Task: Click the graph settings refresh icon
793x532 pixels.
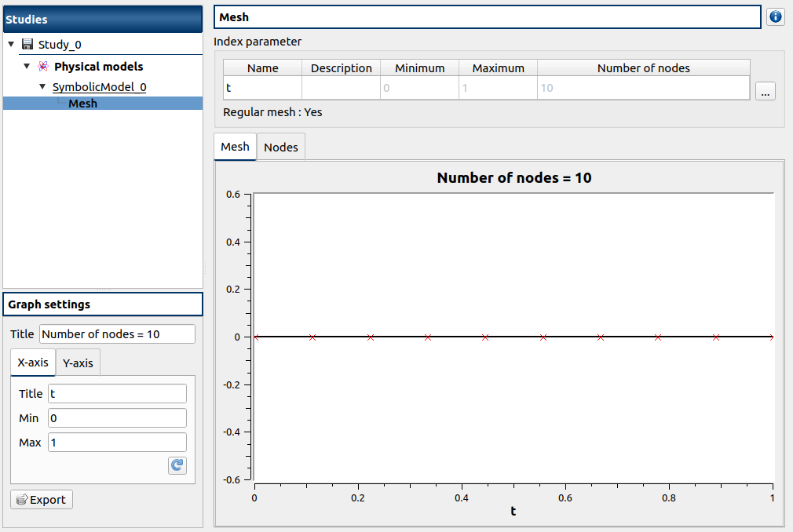Action: (177, 465)
